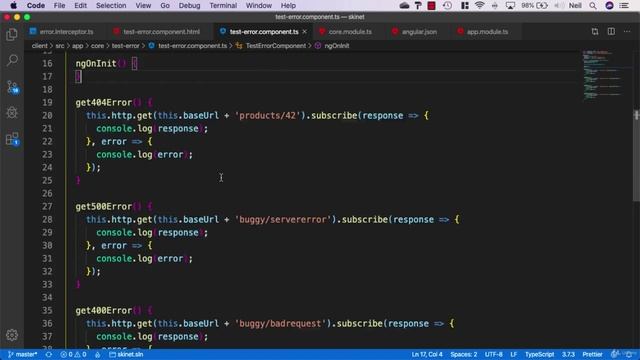640x360 pixels.
Task: Click the core breadcrumb segment
Action: [97, 46]
